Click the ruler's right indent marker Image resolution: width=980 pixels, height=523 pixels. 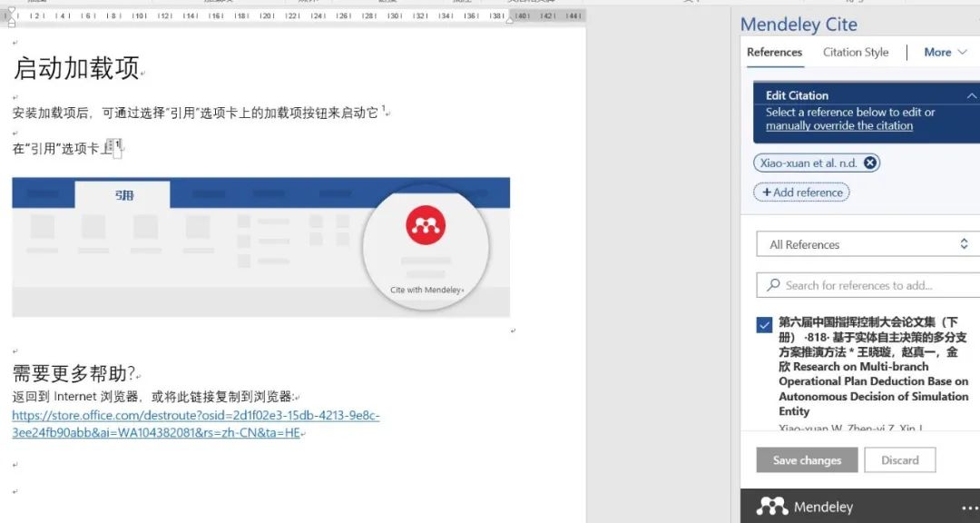click(x=509, y=19)
